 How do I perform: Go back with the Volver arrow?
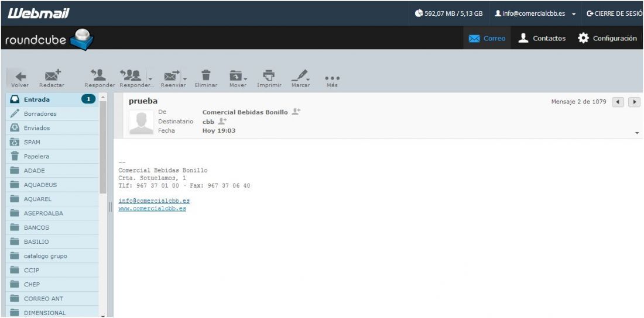point(20,79)
